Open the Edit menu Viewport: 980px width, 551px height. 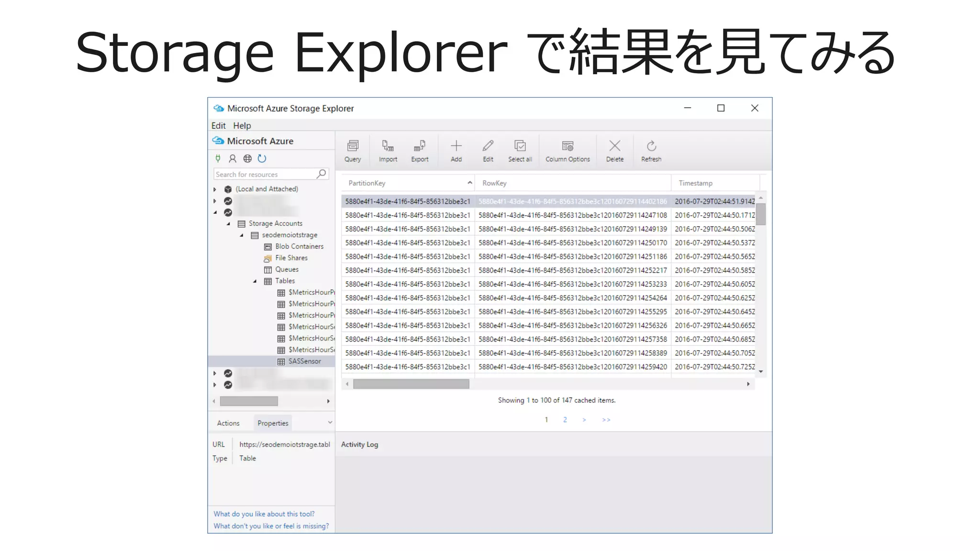tap(218, 125)
